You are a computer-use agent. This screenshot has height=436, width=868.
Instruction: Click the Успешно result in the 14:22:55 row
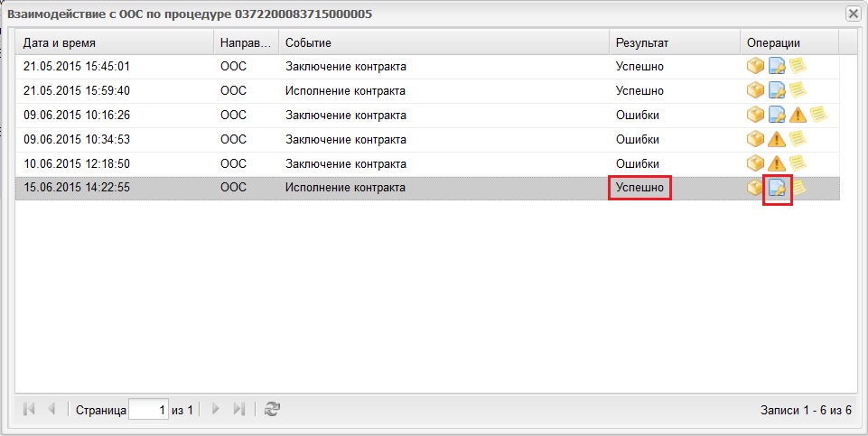639,188
